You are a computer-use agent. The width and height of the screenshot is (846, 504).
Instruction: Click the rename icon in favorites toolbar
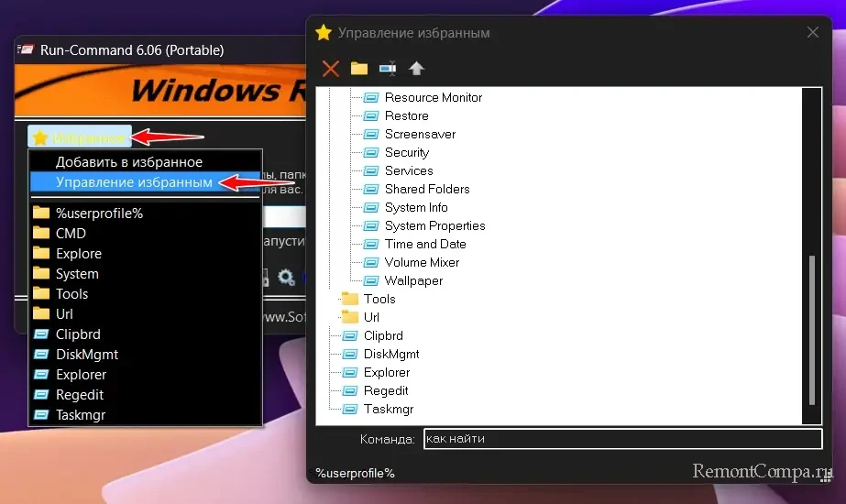pos(388,69)
